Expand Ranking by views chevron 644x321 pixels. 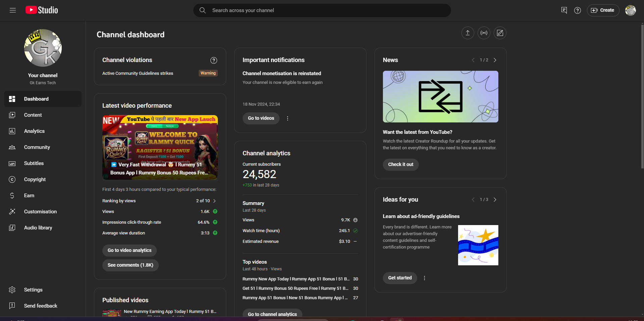[214, 201]
